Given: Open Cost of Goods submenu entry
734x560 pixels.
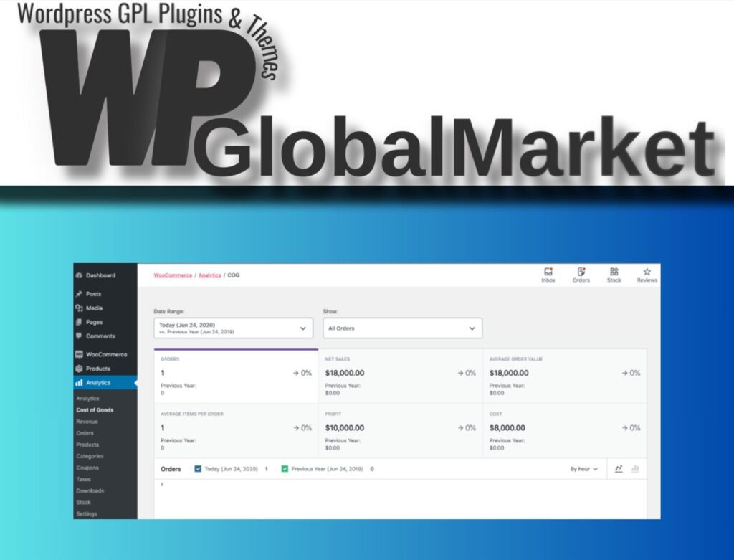Looking at the screenshot, I should pyautogui.click(x=95, y=409).
